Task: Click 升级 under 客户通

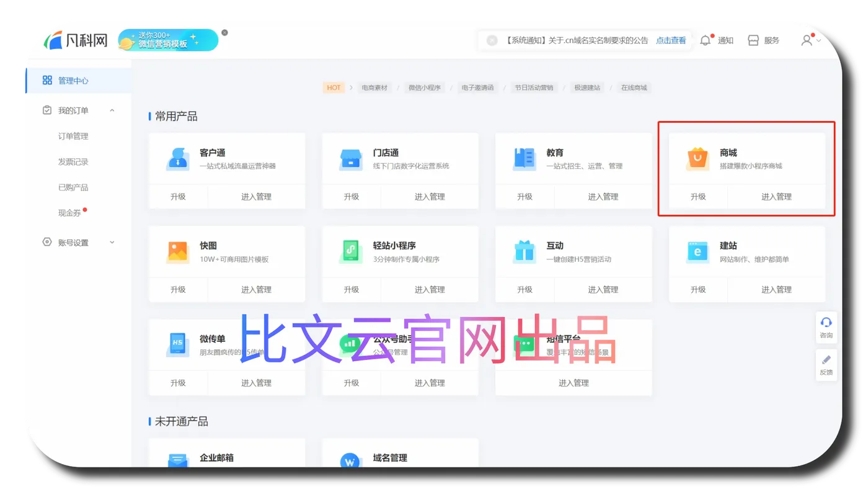Action: [178, 197]
